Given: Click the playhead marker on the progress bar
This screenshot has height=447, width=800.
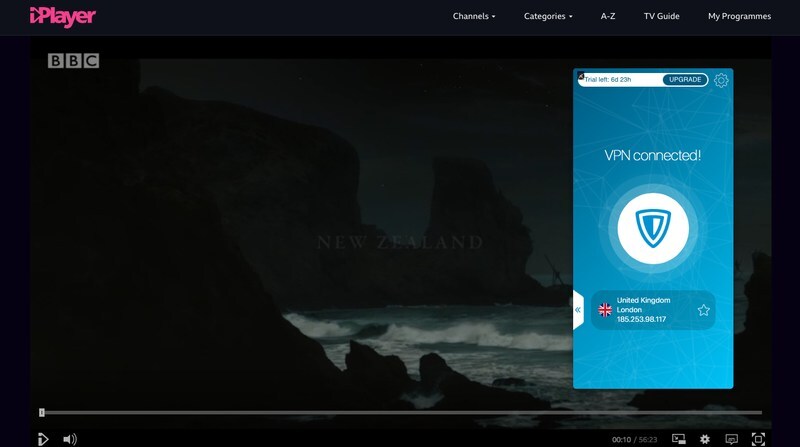Looking at the screenshot, I should (42, 412).
